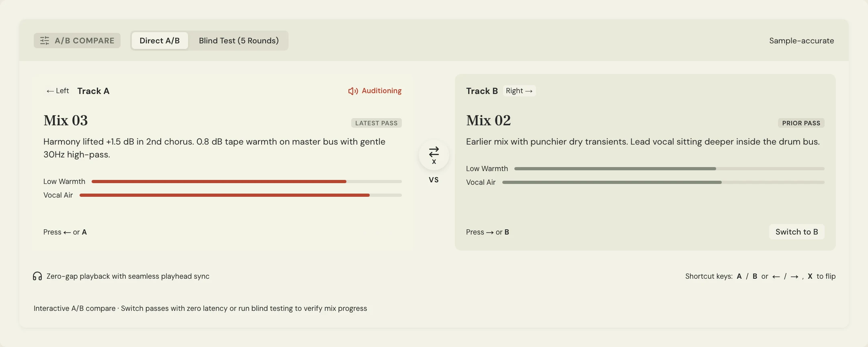Click the speaker icon next to Auditioning

coord(353,91)
